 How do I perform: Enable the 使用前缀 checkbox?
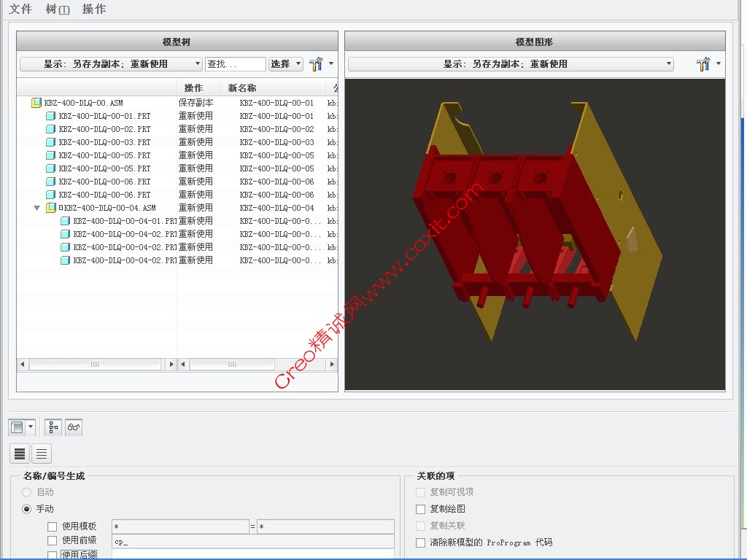click(53, 540)
